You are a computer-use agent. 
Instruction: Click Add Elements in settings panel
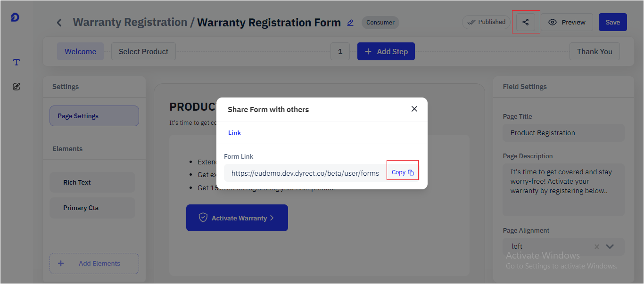click(x=94, y=263)
